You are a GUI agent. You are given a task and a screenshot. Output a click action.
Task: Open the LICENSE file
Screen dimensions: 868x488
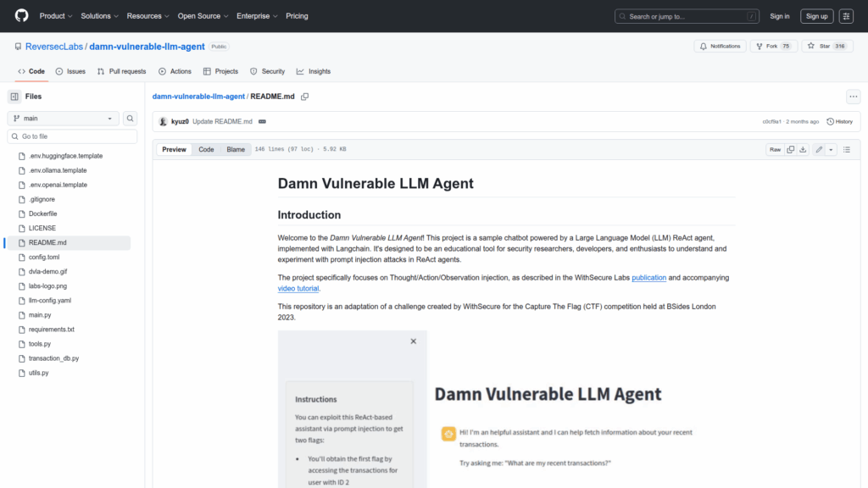point(42,228)
